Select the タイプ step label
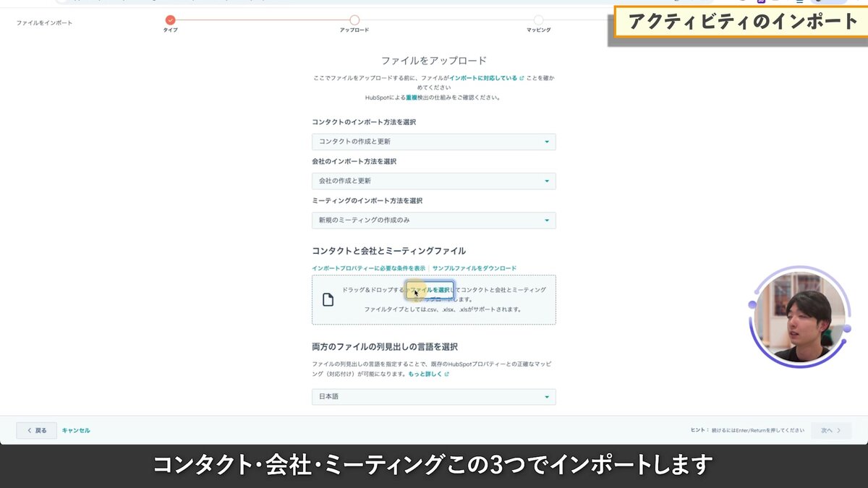 tap(171, 30)
